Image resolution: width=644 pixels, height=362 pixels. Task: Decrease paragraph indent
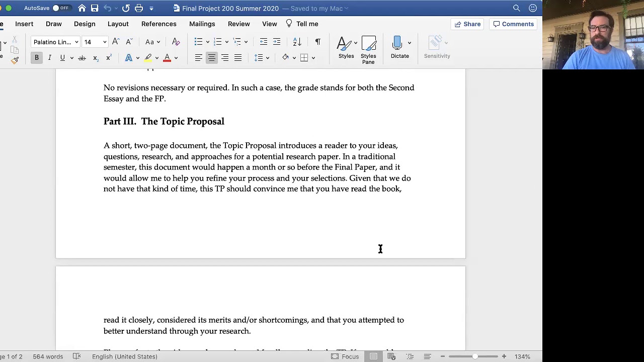264,42
